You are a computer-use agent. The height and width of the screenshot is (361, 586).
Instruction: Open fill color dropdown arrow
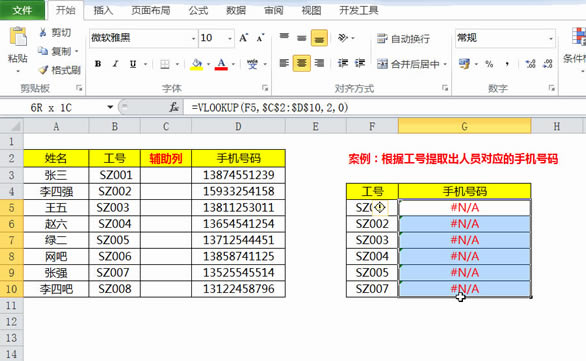208,64
